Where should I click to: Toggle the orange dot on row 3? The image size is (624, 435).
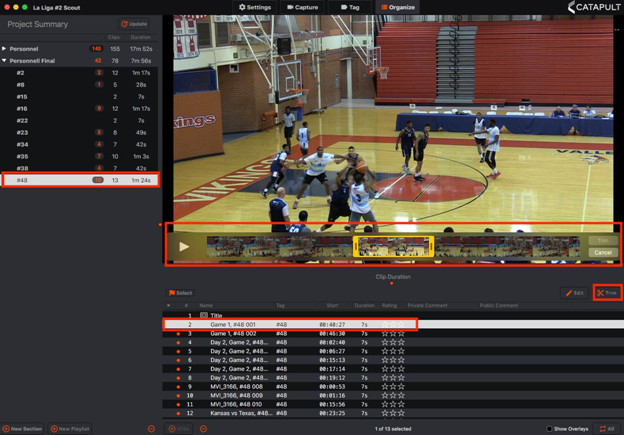click(178, 333)
